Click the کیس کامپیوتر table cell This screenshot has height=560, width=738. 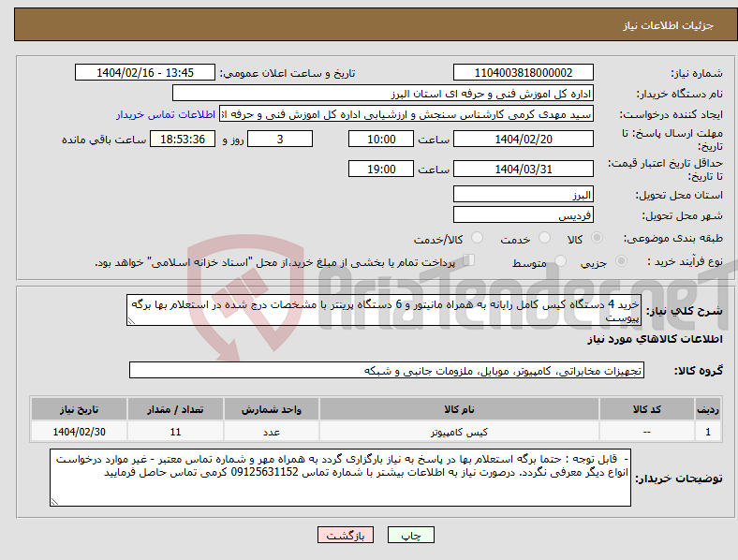[x=459, y=432]
